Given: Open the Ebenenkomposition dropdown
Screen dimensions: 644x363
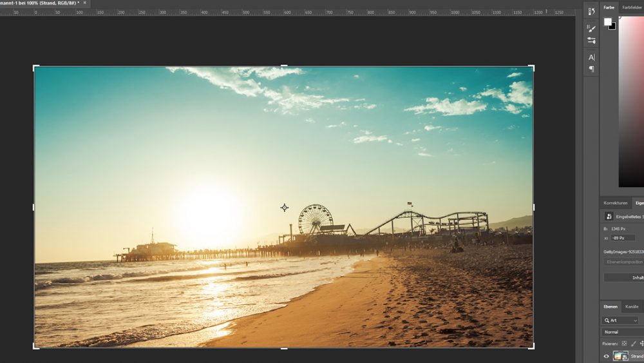Looking at the screenshot, I should pos(623,262).
